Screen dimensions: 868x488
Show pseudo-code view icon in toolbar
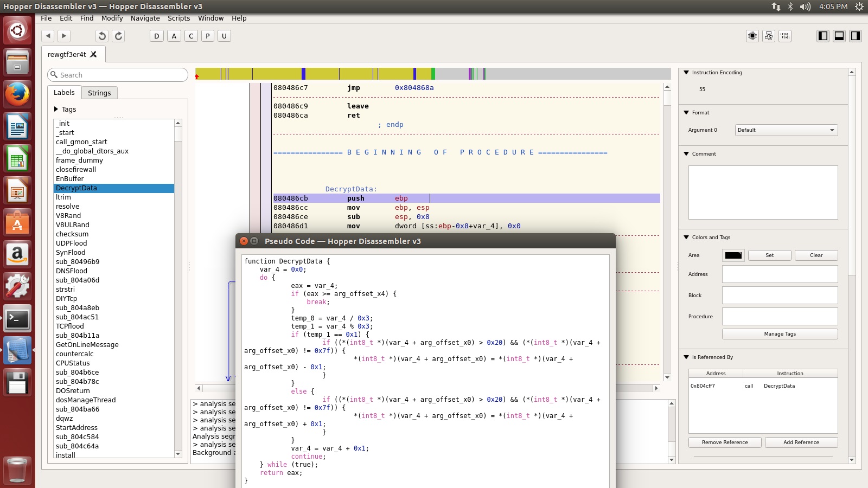coord(785,36)
